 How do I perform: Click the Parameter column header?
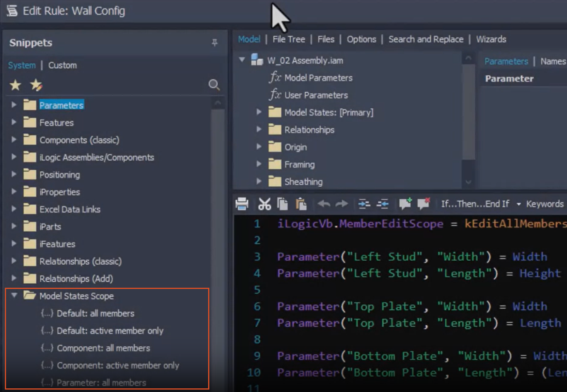[509, 78]
